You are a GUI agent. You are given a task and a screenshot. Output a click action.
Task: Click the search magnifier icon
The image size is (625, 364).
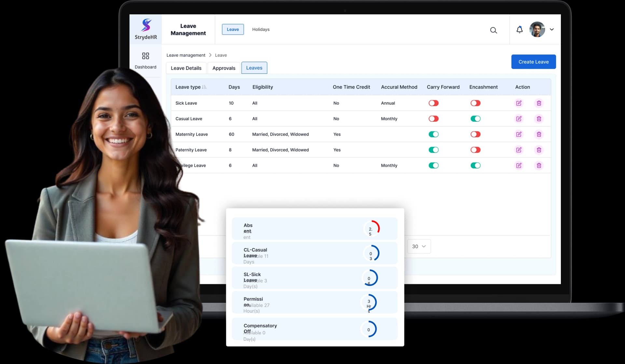click(x=493, y=30)
